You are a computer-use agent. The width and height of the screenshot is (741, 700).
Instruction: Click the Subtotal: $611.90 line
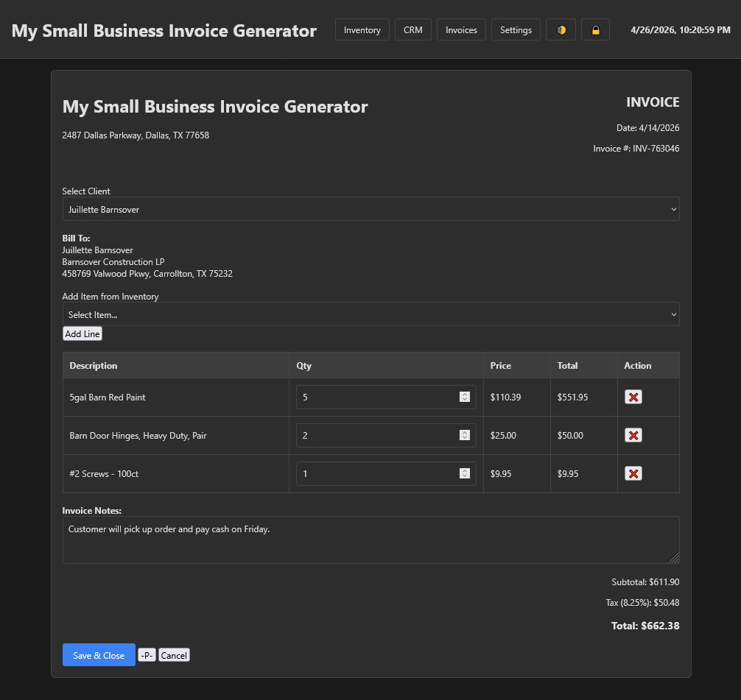pyautogui.click(x=645, y=582)
